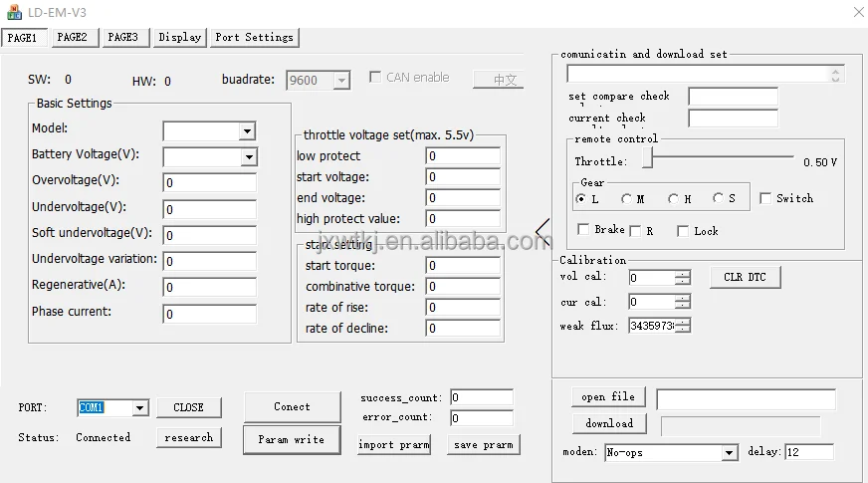
Task: Click the weak flux spinner arrows
Action: [683, 326]
